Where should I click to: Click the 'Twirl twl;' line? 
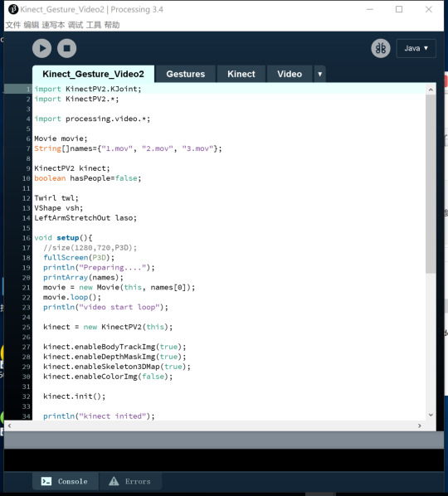[56, 198]
